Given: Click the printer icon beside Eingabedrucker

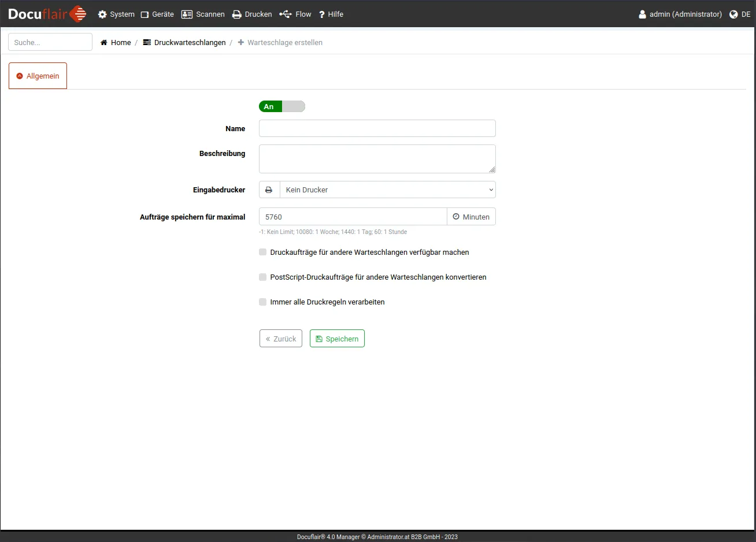Looking at the screenshot, I should 269,190.
